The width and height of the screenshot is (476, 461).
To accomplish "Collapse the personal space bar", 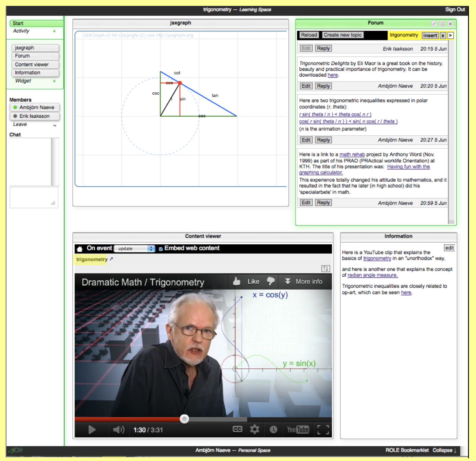I will click(444, 450).
